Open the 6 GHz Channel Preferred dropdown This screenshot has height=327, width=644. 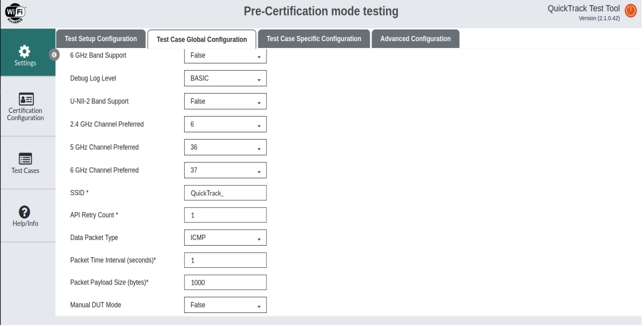(225, 171)
